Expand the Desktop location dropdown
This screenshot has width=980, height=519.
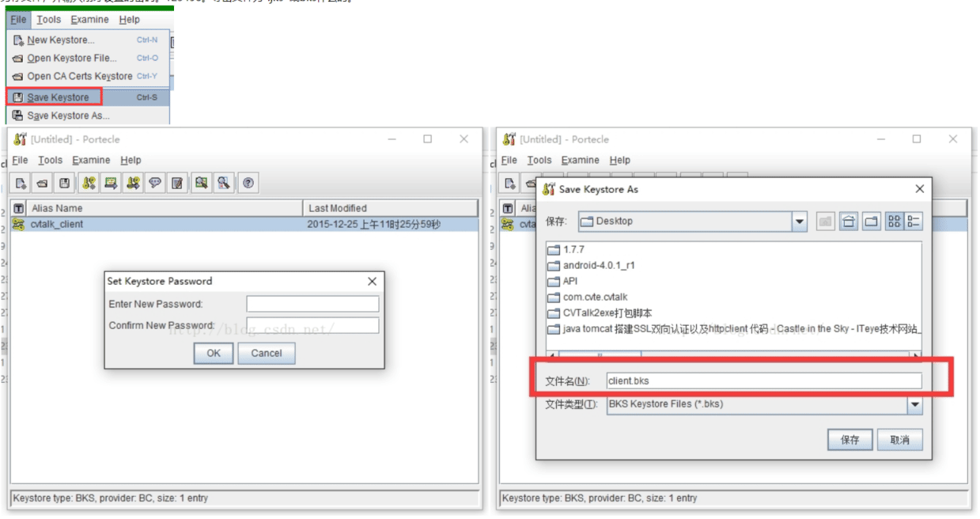(x=799, y=222)
